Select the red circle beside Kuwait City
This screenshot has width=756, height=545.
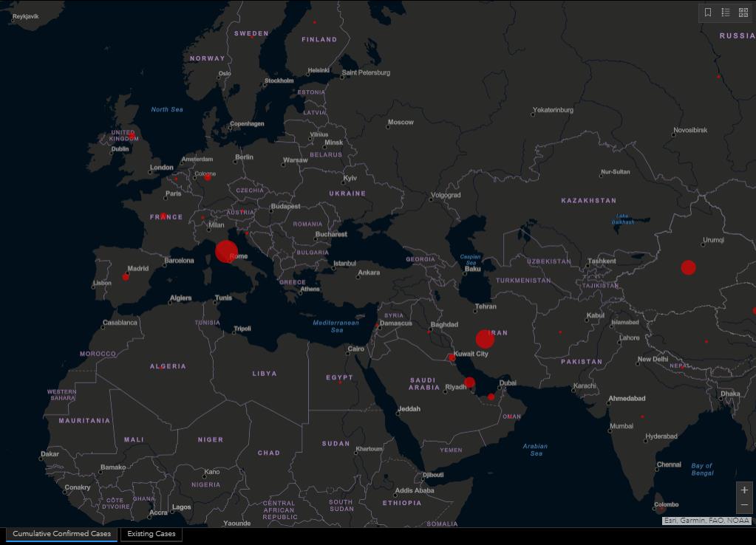(452, 357)
